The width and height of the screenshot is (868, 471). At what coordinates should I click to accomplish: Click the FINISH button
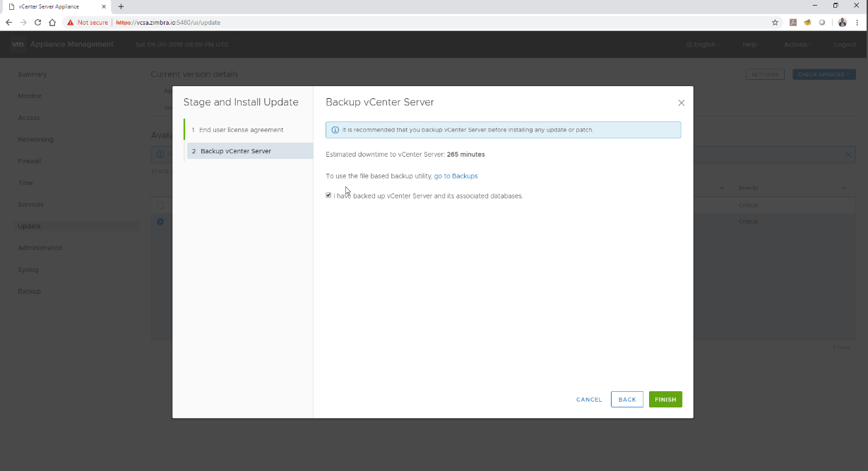click(665, 400)
